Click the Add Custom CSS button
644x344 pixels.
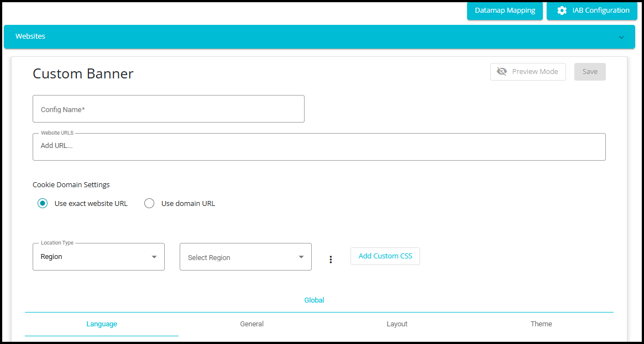[x=385, y=256]
